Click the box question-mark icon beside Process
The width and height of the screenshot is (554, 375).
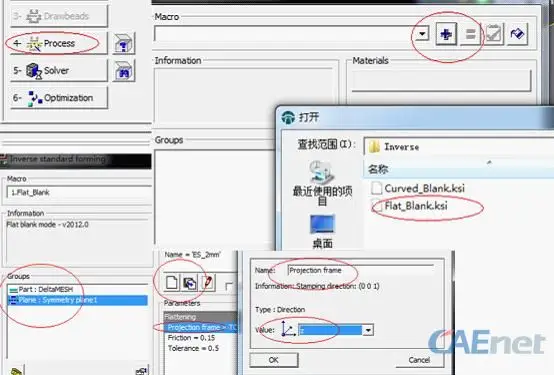tap(123, 44)
